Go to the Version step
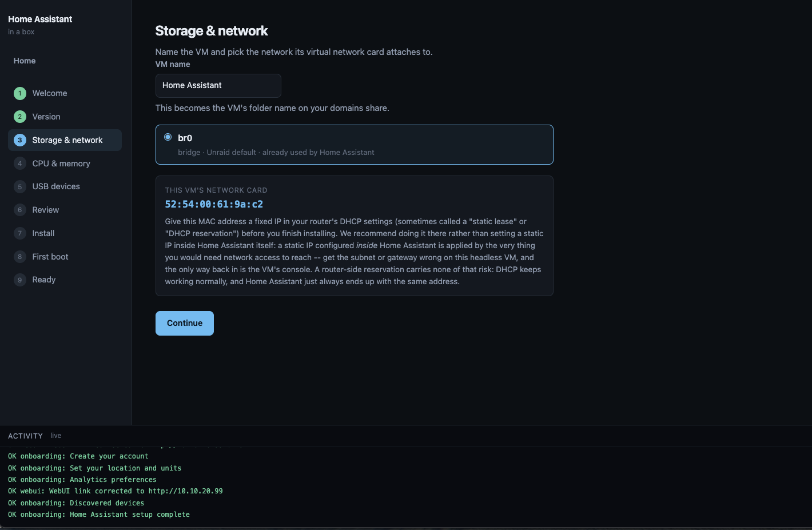The width and height of the screenshot is (812, 530). (x=65, y=117)
